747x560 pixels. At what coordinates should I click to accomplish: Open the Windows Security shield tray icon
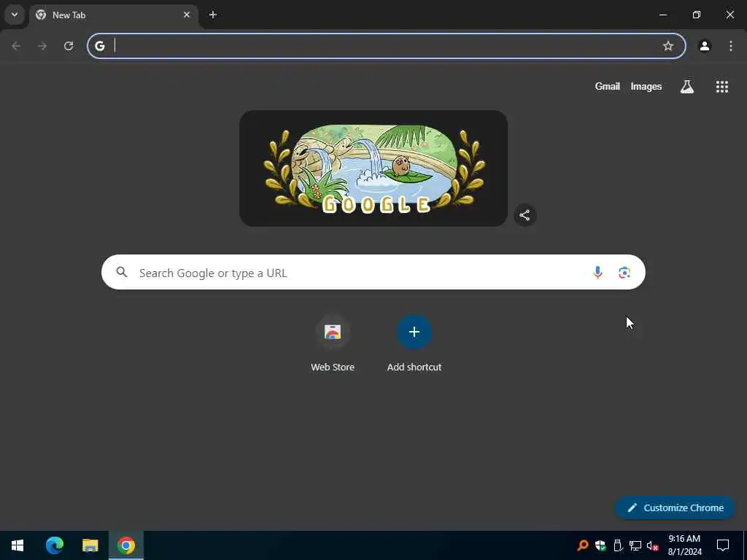coord(600,545)
